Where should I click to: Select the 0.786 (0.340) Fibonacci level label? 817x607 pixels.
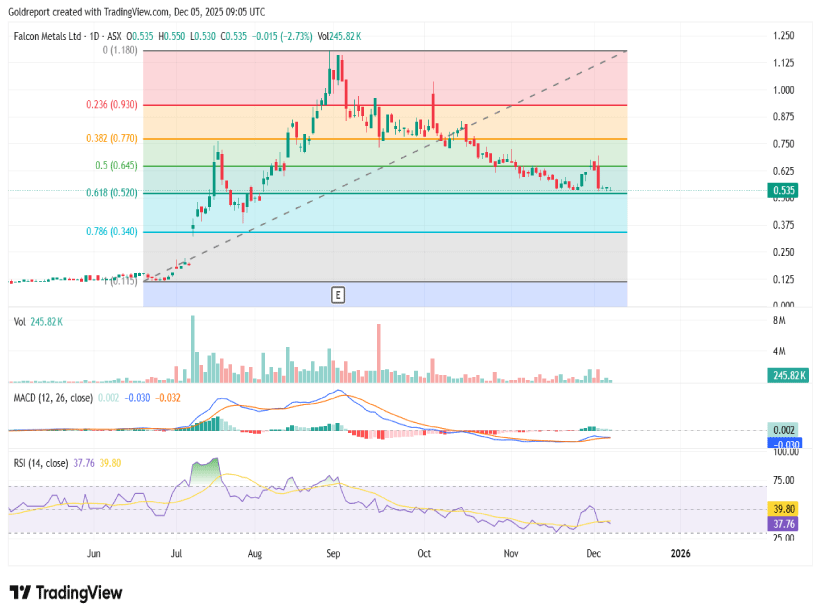(111, 231)
